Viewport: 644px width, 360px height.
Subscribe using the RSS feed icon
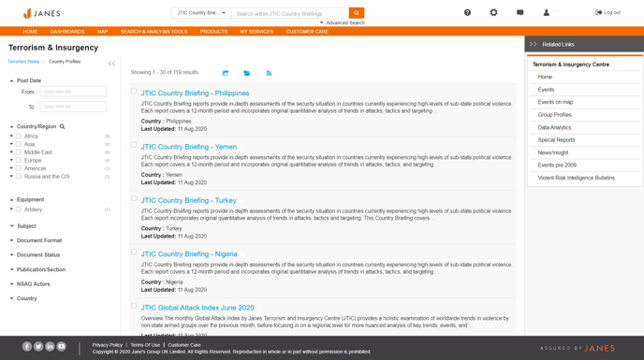tap(269, 73)
